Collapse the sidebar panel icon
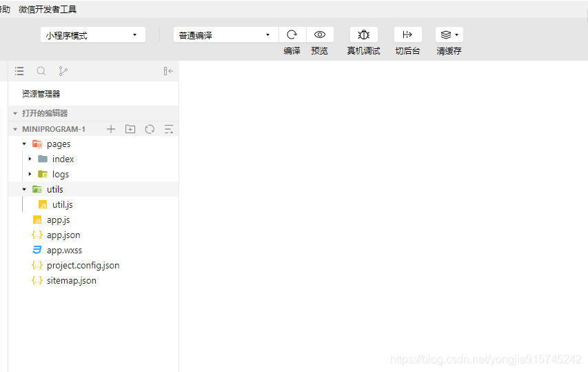The height and width of the screenshot is (372, 588). coord(168,71)
